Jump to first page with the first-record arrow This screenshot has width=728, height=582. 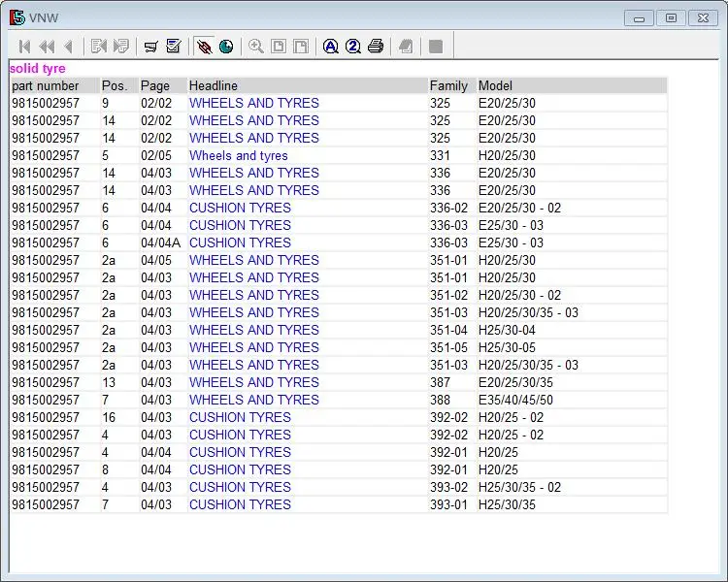pos(24,47)
